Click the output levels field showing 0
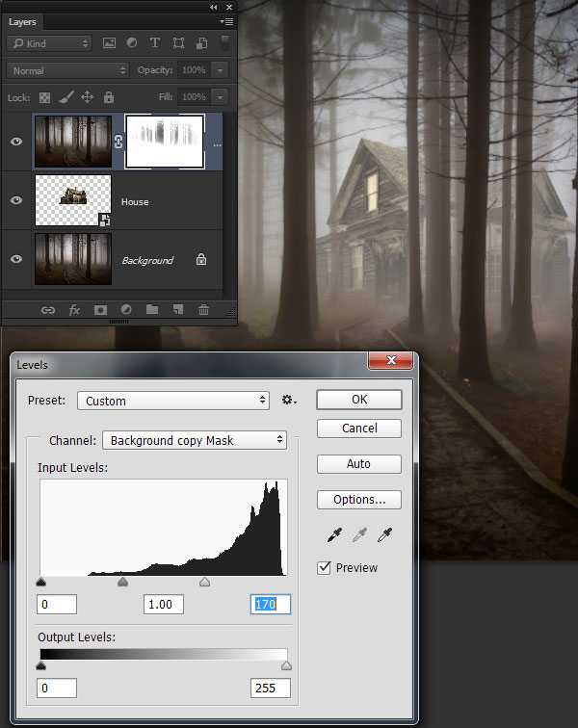 [x=57, y=689]
